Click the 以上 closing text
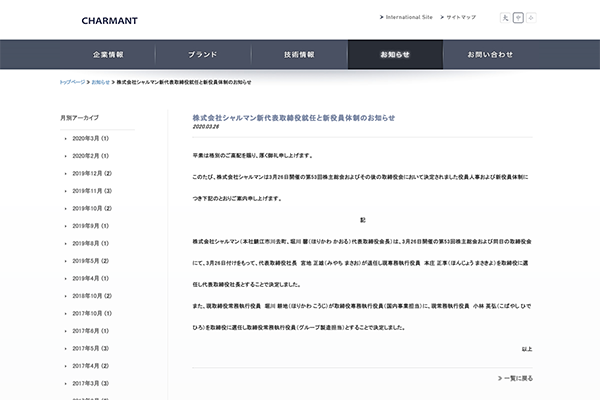The image size is (600, 400). click(x=527, y=349)
